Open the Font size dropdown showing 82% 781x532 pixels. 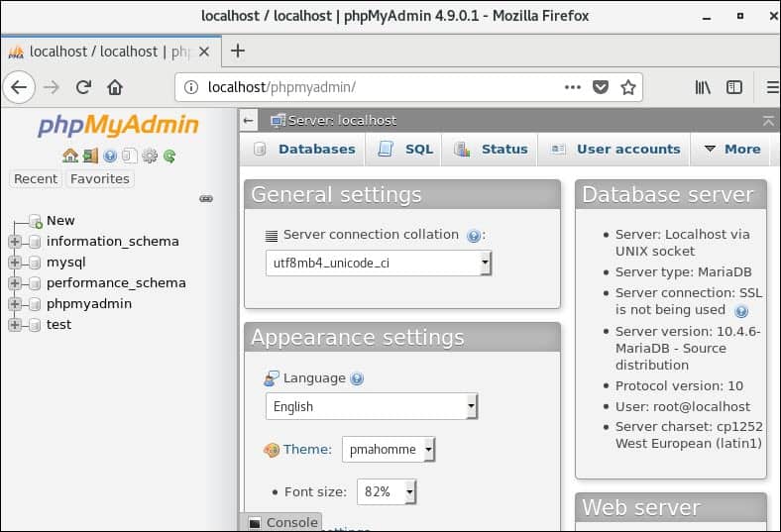point(387,491)
